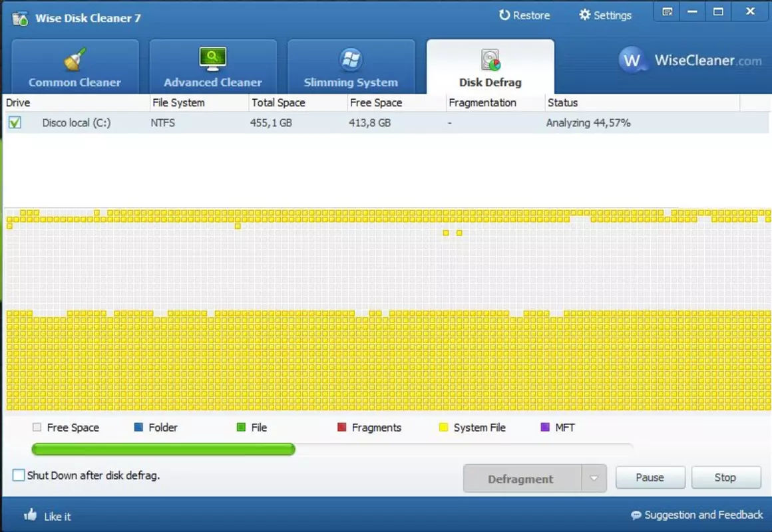Maximize the Wise Disk Cleaner window

click(718, 12)
